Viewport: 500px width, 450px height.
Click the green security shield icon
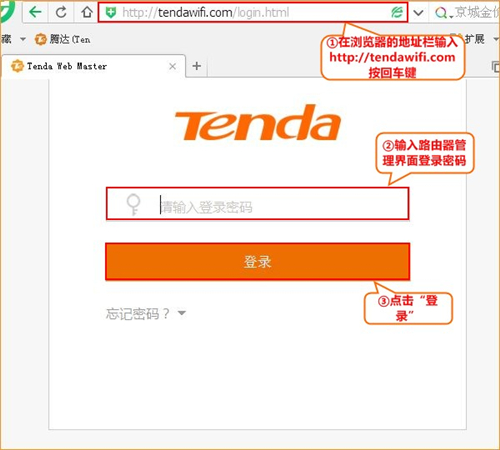tap(111, 13)
